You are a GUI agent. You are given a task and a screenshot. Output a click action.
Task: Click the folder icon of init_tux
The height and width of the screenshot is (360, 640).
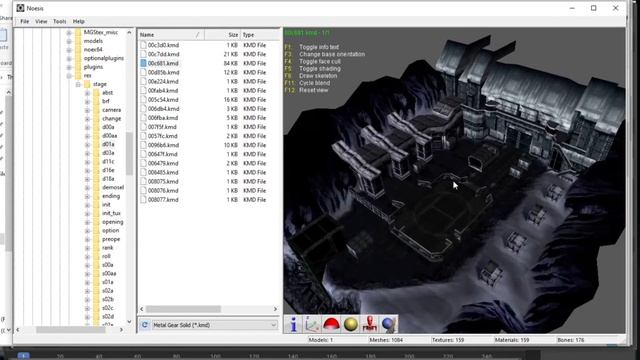pos(96,213)
